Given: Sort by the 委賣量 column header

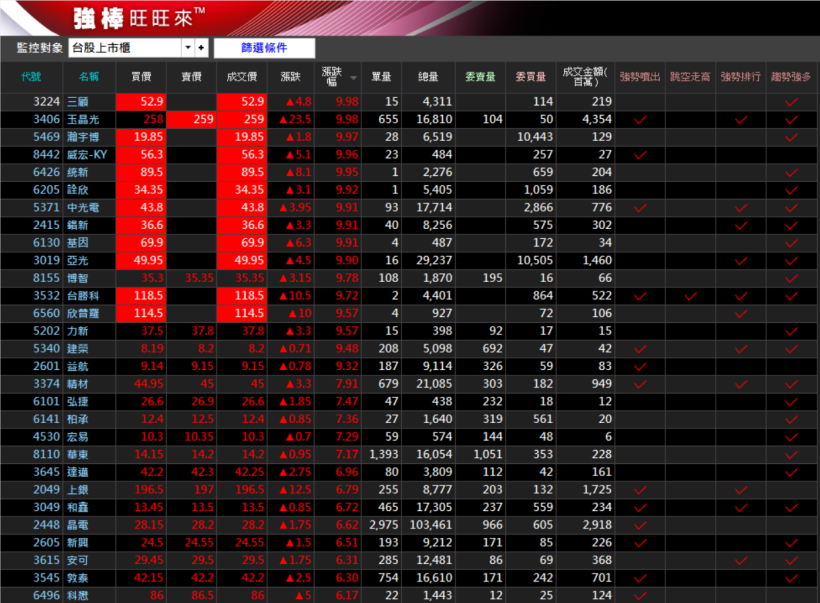Looking at the screenshot, I should [480, 77].
